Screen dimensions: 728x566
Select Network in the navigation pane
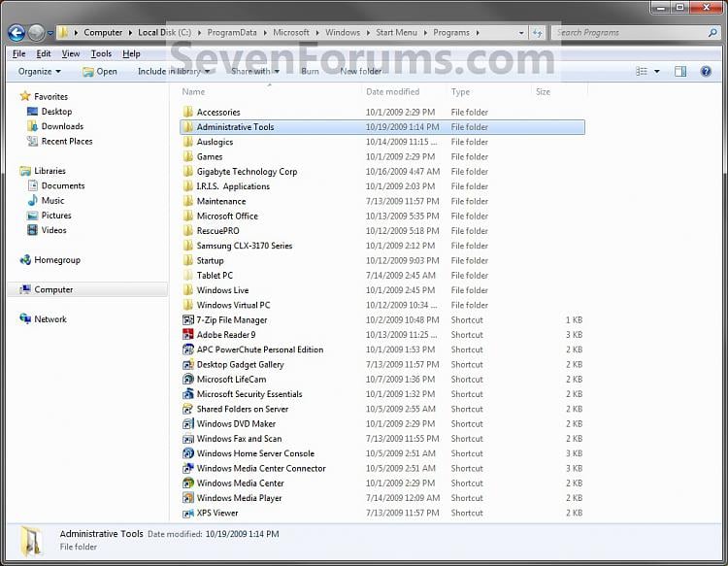(x=50, y=319)
